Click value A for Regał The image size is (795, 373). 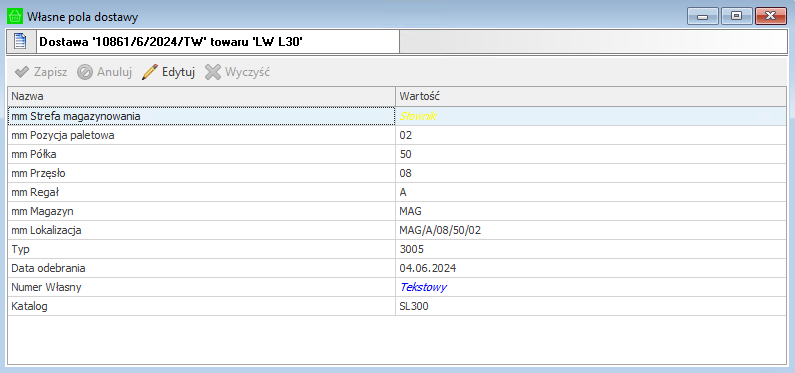point(591,193)
